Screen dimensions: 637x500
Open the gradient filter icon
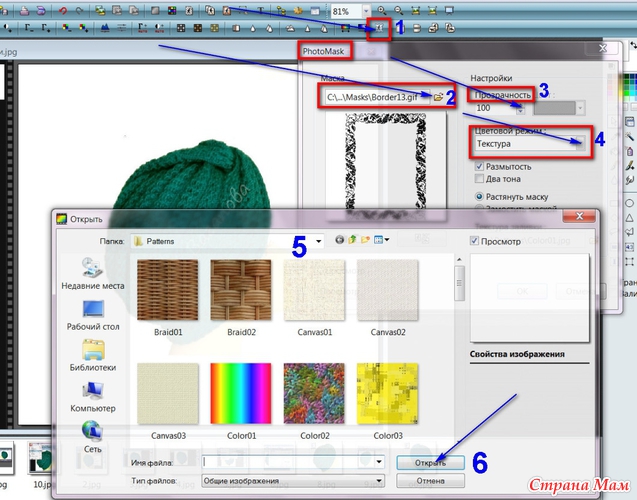(345, 28)
